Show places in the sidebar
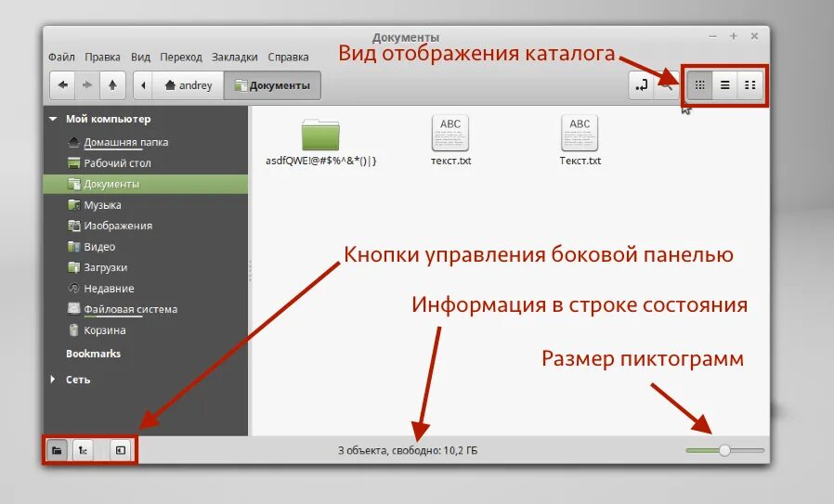 (x=57, y=450)
